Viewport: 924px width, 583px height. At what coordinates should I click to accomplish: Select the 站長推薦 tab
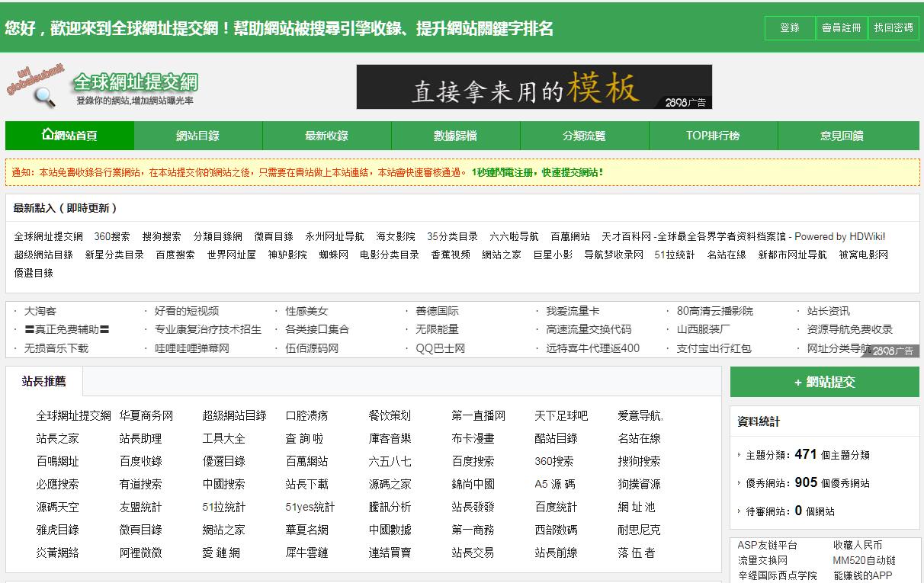pos(43,381)
